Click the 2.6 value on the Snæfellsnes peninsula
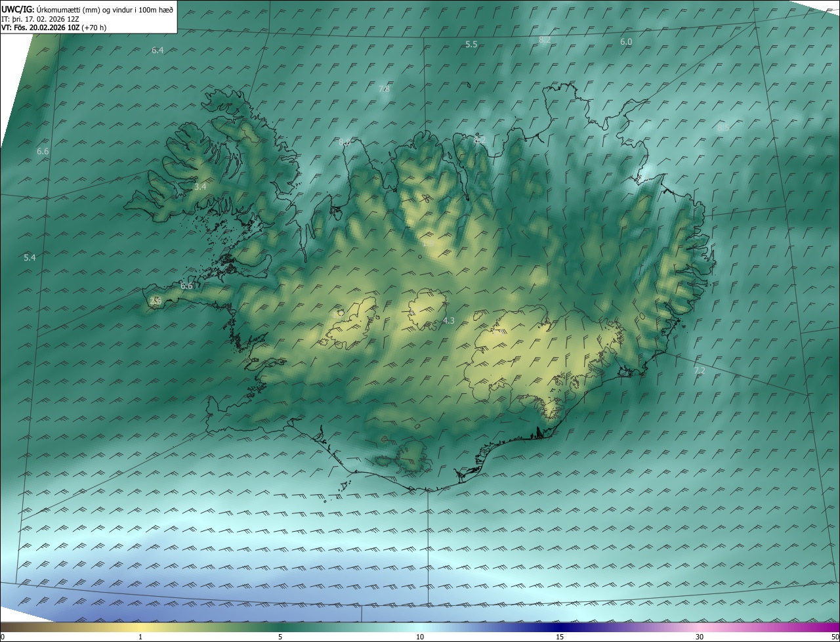The width and height of the screenshot is (840, 642). tap(156, 301)
